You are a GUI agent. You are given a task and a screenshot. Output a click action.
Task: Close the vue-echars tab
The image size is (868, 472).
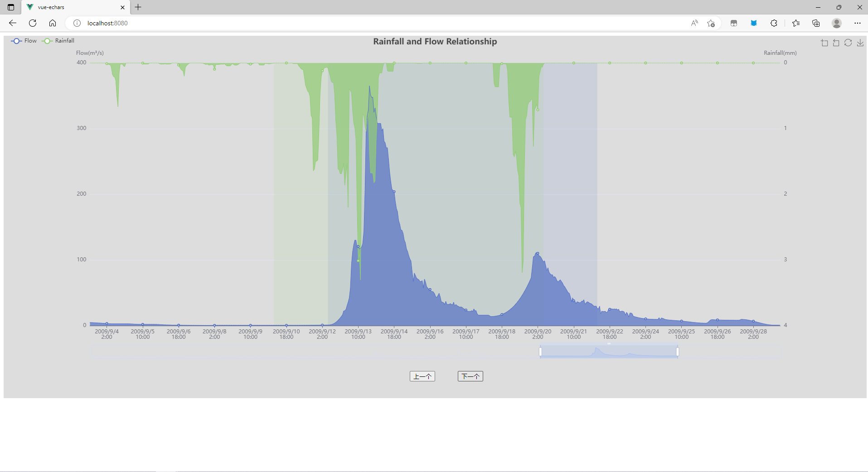122,7
